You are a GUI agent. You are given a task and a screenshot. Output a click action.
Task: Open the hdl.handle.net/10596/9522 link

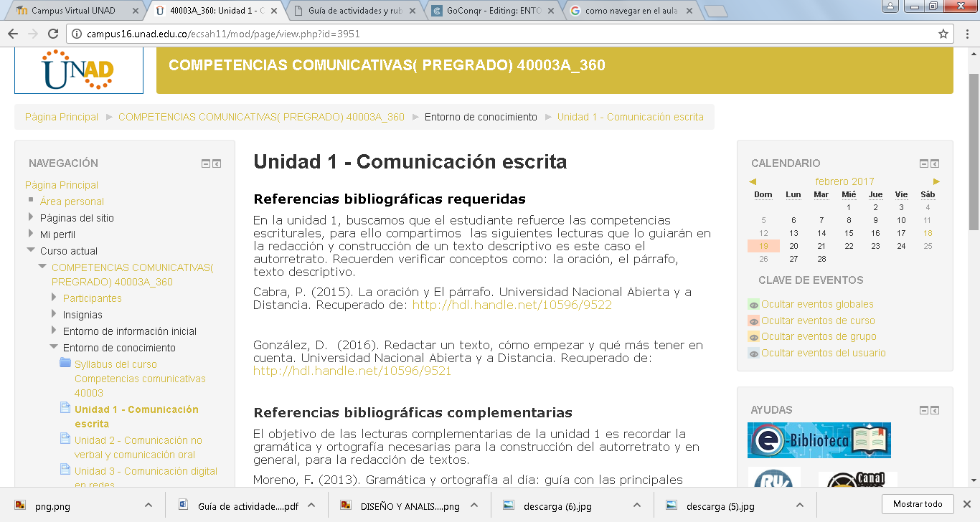coord(512,305)
